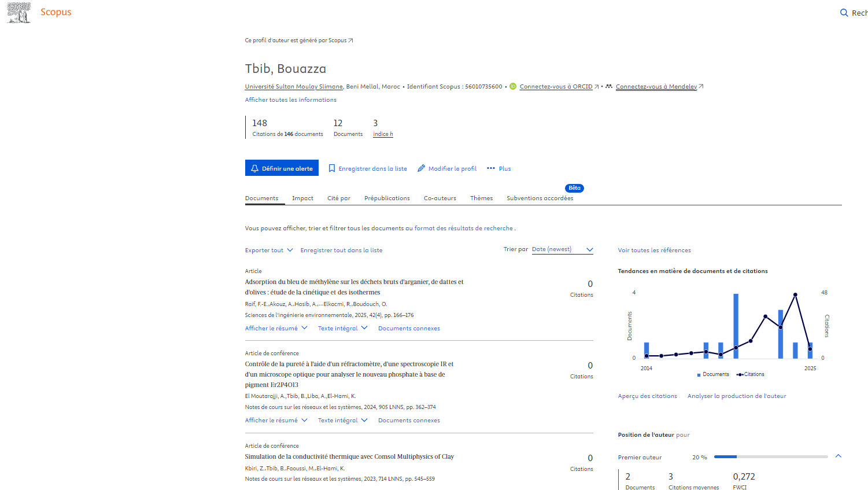Screen dimensions: 868x490
Task: Click the bookmark icon for Enregistrer dans la liste
Action: click(332, 168)
